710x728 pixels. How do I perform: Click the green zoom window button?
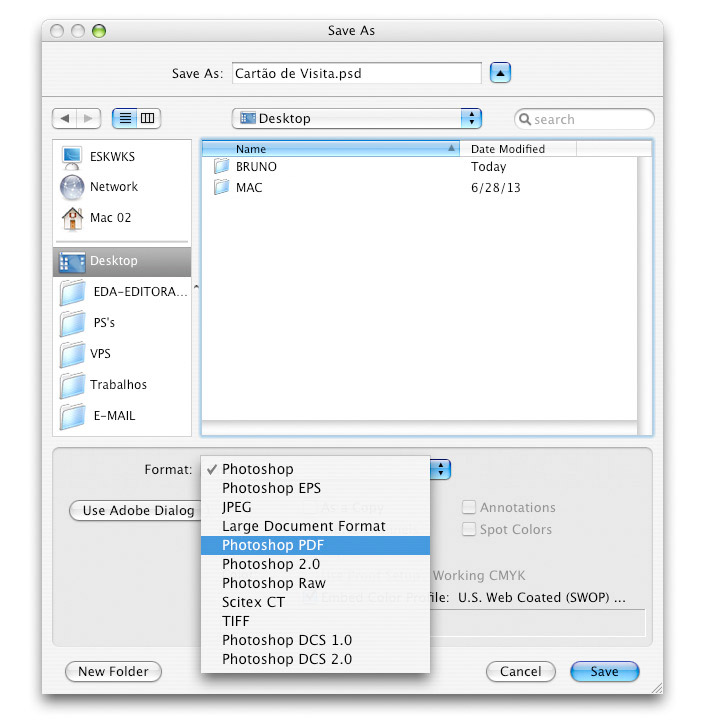tap(99, 31)
